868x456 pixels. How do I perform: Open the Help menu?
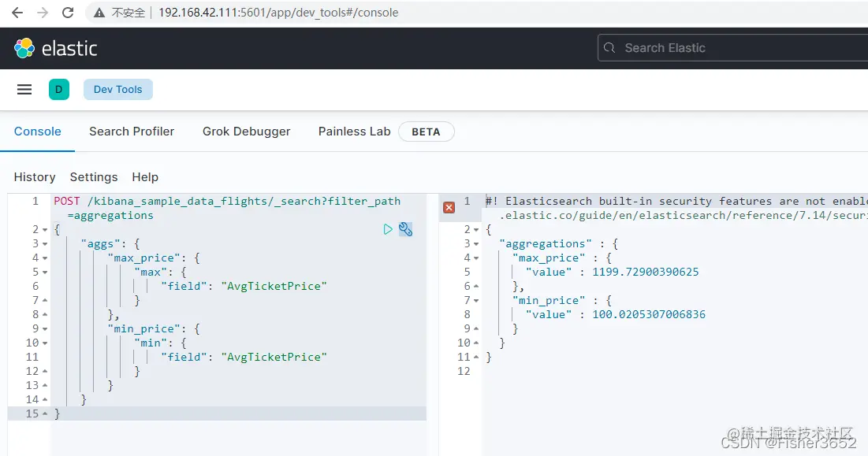click(145, 177)
